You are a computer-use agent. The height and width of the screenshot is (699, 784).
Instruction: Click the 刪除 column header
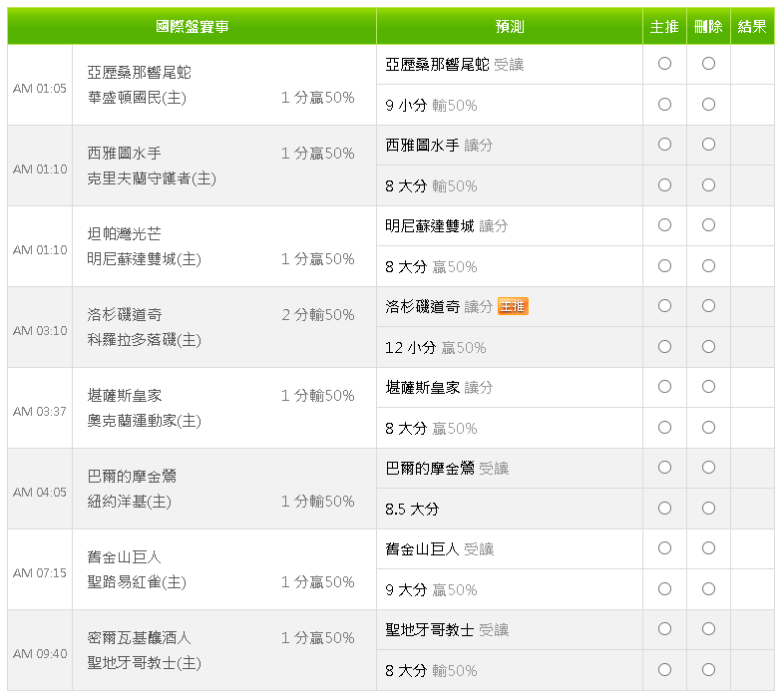pos(708,26)
